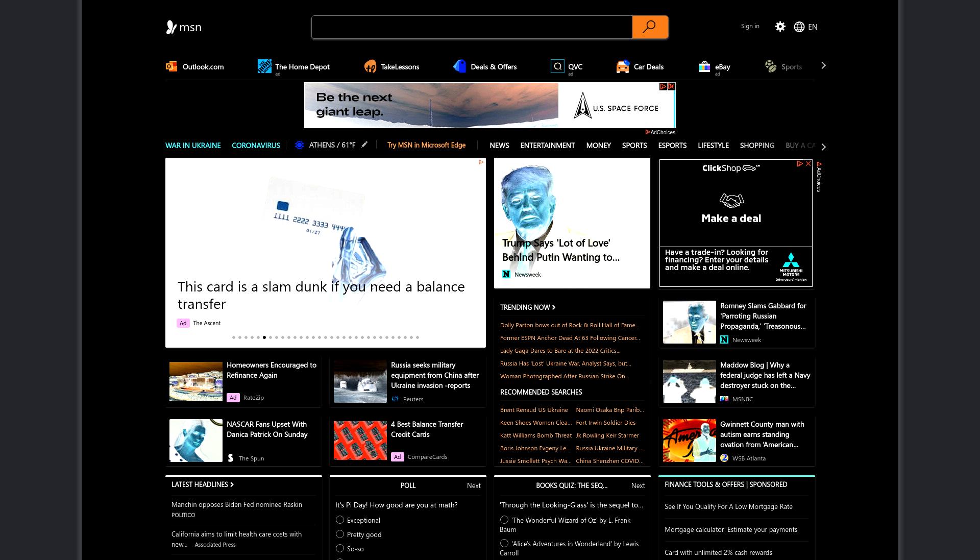Open settings with the gear icon
The height and width of the screenshot is (560, 980).
click(x=780, y=27)
